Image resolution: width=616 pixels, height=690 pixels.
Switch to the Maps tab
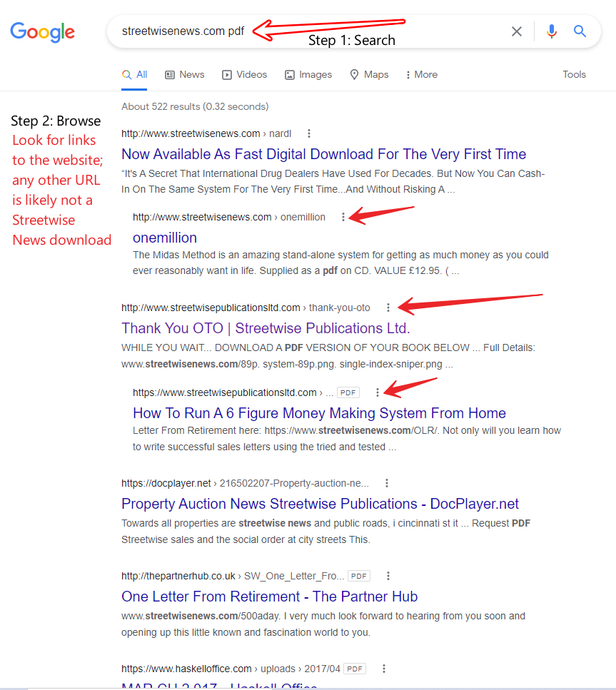click(x=369, y=74)
